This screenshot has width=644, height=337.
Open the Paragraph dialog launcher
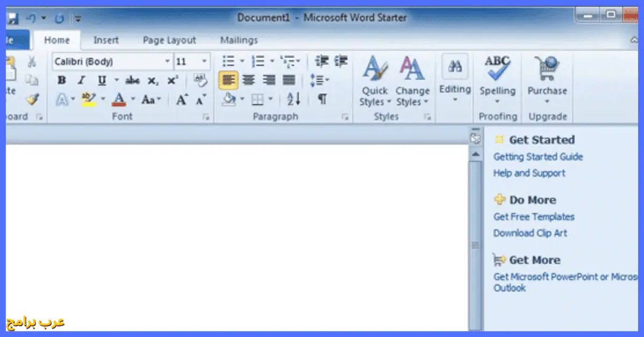click(345, 117)
